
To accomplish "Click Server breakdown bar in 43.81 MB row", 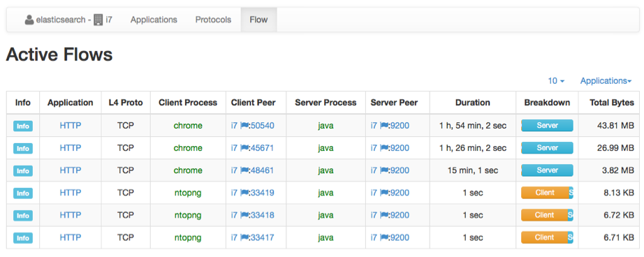I will tap(547, 126).
